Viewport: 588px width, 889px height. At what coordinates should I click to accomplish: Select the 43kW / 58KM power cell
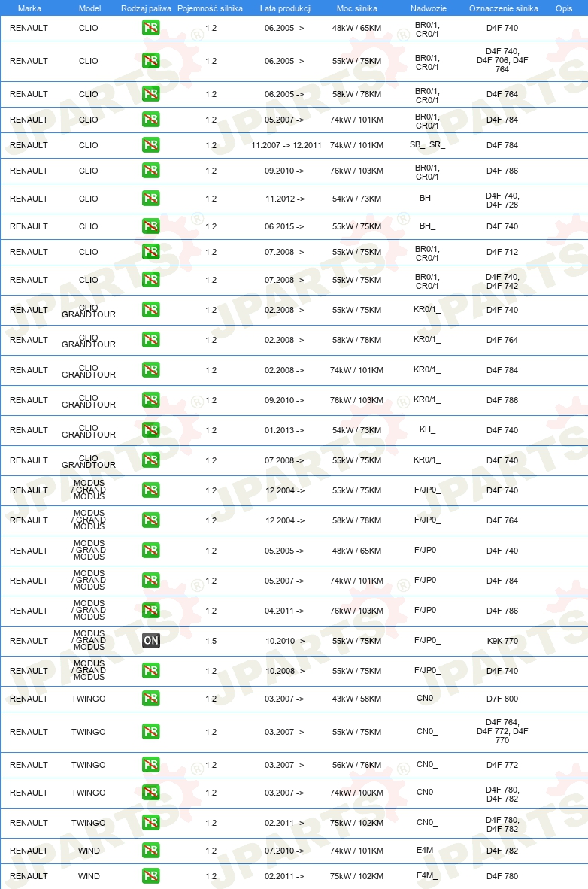356,699
